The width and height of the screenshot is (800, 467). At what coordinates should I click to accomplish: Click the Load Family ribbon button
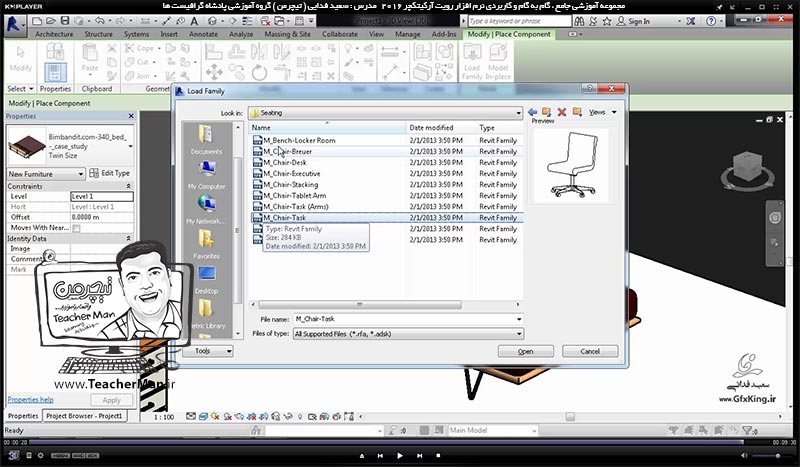tap(472, 62)
